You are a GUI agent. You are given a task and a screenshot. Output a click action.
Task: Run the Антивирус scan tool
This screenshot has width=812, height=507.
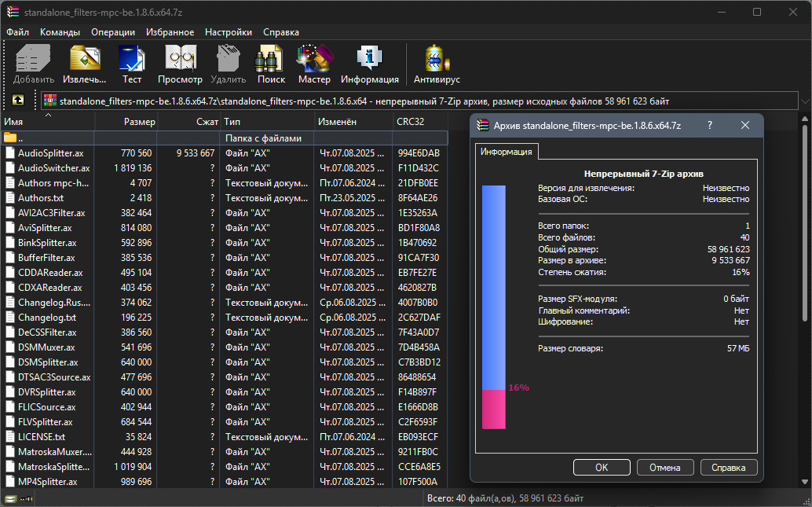coord(437,57)
